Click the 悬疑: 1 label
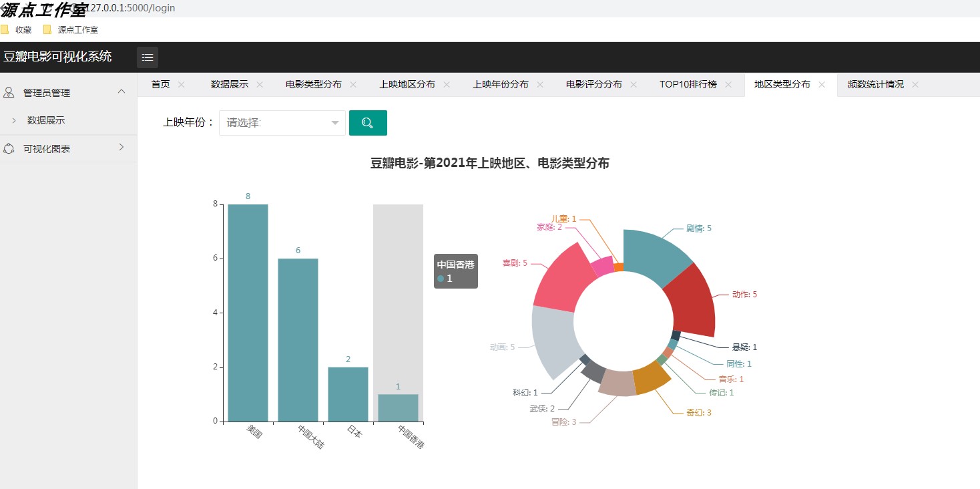980x489 pixels. [x=744, y=347]
